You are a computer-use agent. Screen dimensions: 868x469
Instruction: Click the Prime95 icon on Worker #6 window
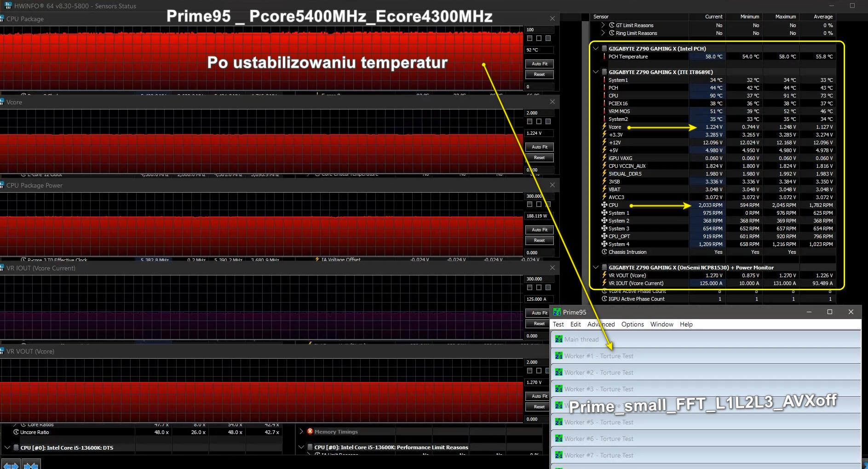[558, 439]
